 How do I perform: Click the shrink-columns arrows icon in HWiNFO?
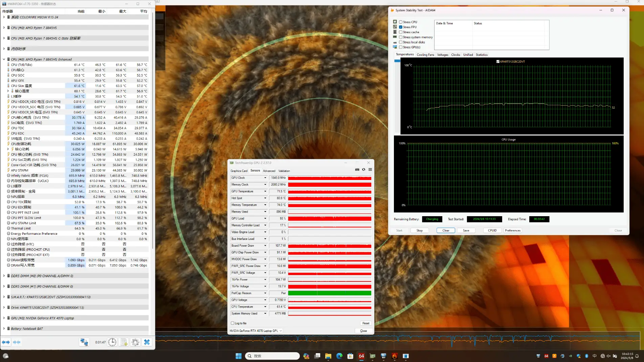click(x=17, y=342)
